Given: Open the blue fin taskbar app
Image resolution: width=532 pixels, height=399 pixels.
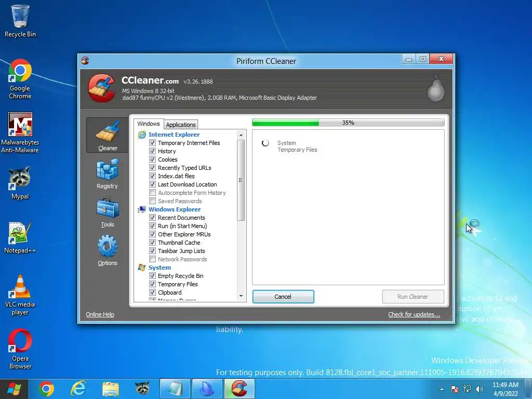Looking at the screenshot, I should click(207, 389).
